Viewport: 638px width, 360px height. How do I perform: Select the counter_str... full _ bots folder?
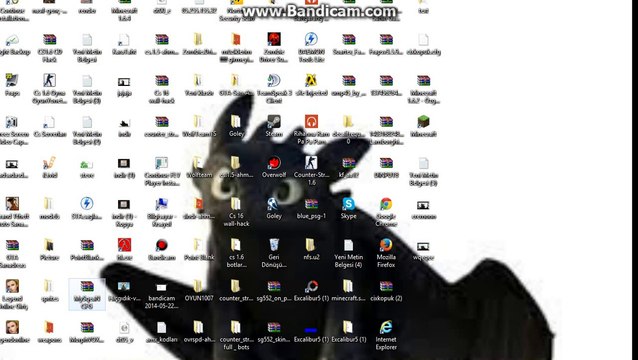point(236,335)
